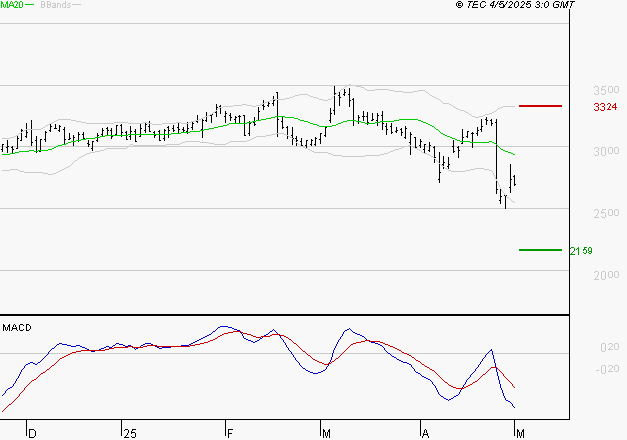Click the 3500 price axis label
627x440 pixels.
click(606, 90)
